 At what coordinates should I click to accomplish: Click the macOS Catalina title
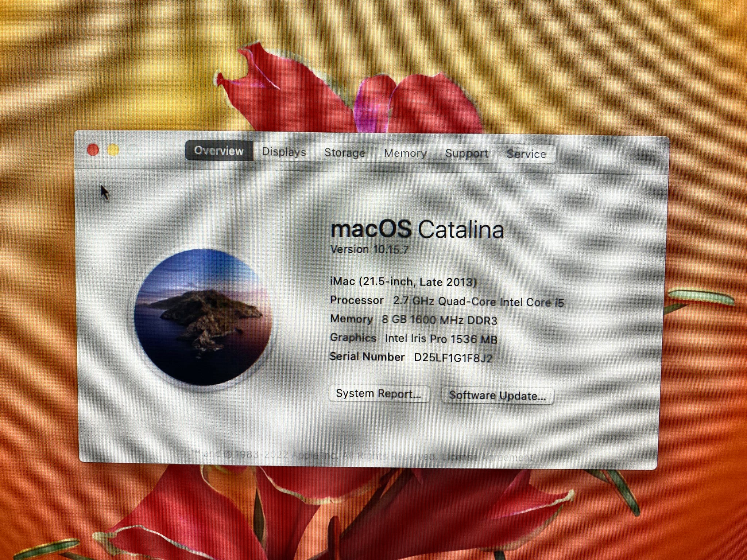(417, 229)
